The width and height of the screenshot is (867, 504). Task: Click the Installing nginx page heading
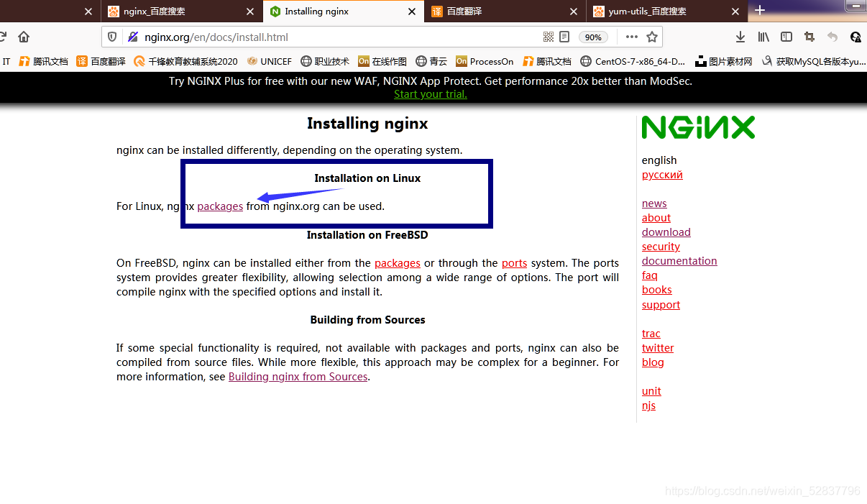(x=367, y=124)
